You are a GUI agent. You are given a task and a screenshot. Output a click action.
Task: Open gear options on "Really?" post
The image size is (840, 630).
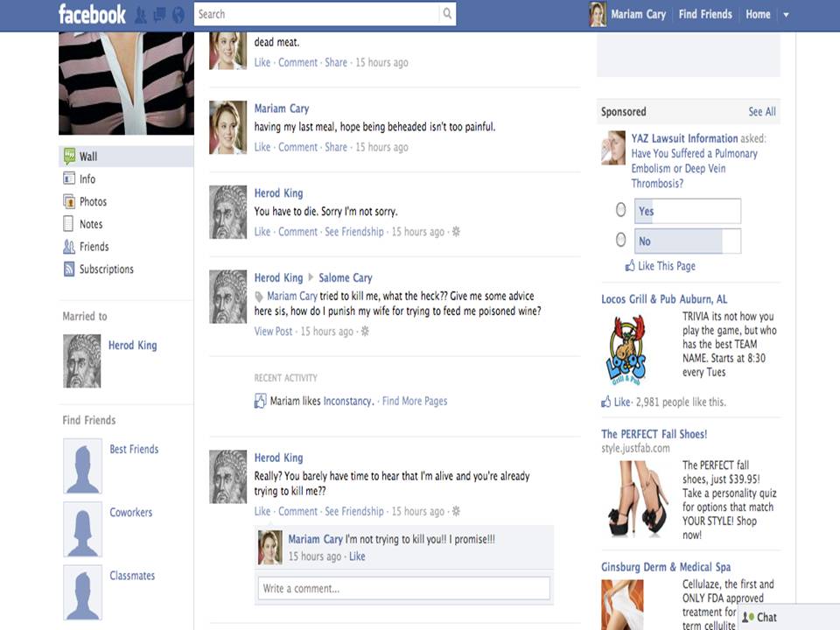click(x=456, y=511)
